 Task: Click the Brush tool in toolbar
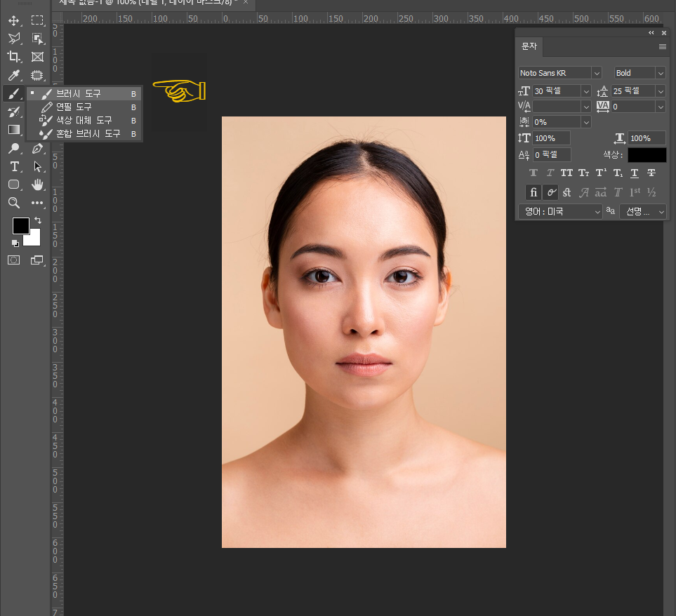14,93
